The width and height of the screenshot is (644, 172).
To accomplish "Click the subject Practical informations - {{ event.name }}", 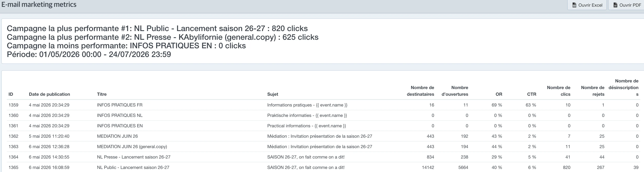I will (x=306, y=126).
